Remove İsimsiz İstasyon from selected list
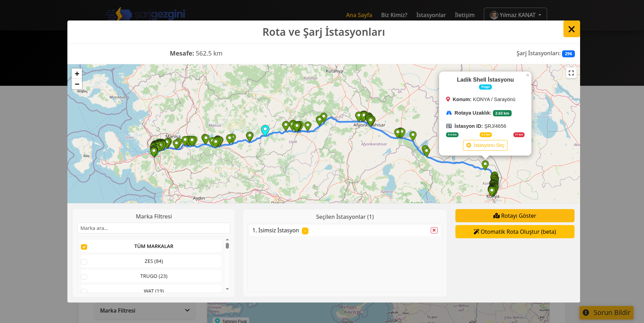644x323 pixels. coord(434,230)
